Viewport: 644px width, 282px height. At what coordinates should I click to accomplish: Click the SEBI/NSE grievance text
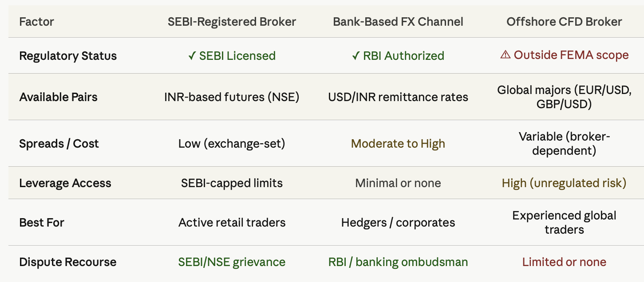(x=232, y=262)
